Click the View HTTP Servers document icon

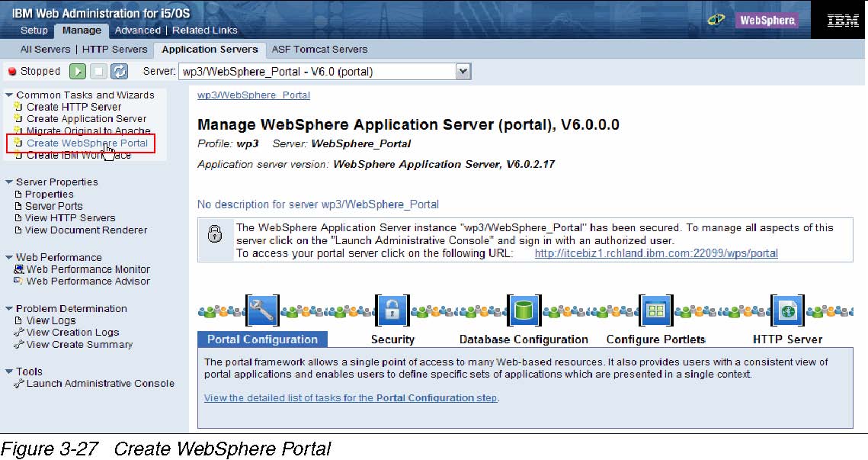pyautogui.click(x=18, y=218)
